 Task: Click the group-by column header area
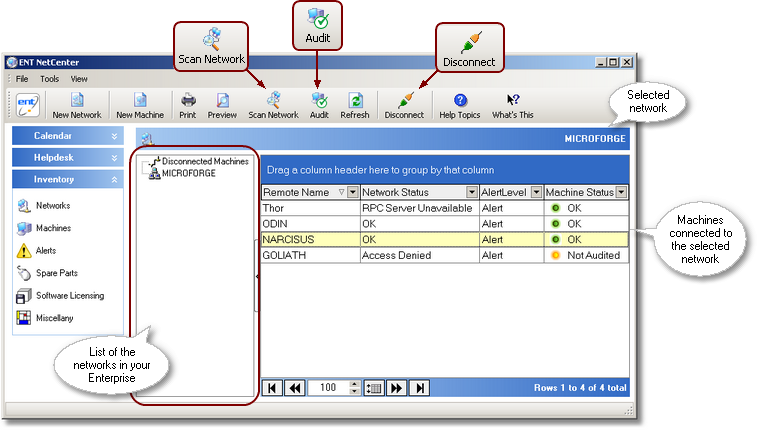pos(445,170)
